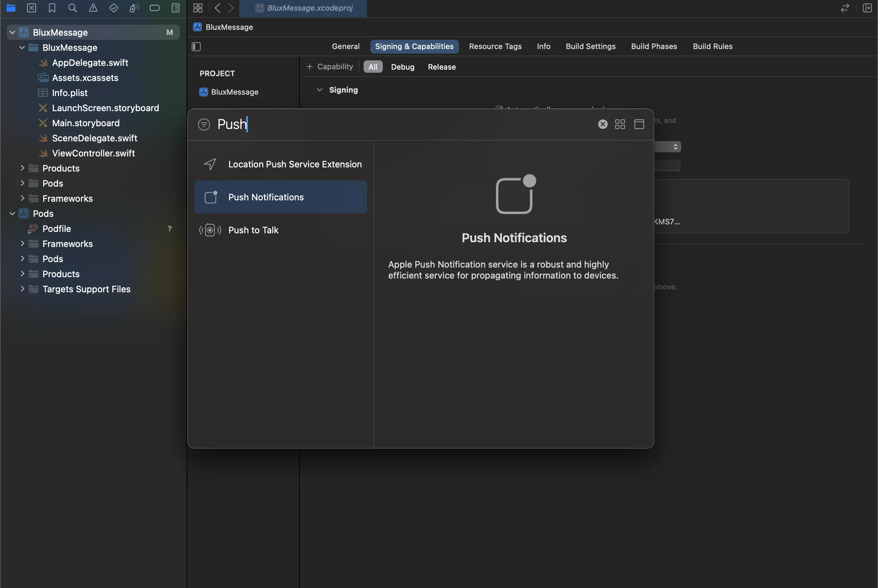Collapse the Pods project
Viewport: 878px width, 588px height.
[12, 214]
